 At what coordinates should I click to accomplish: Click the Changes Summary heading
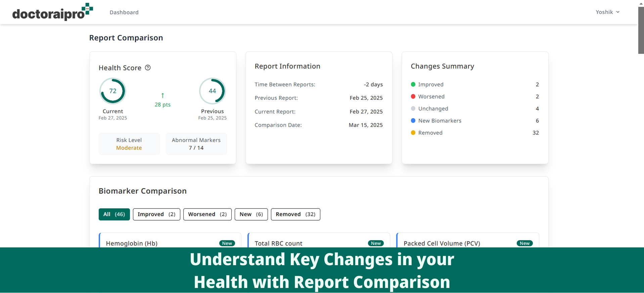coord(443,66)
